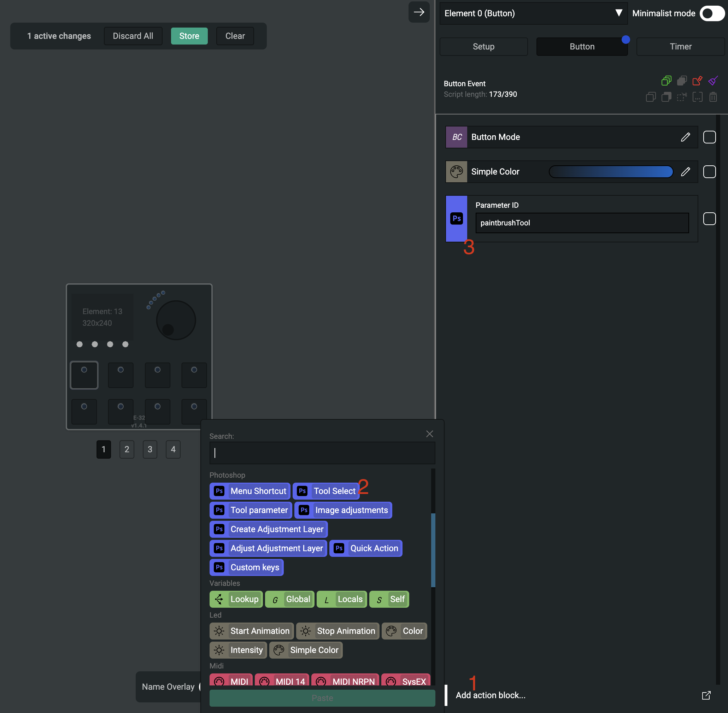Toggle Minimalist mode switch
This screenshot has width=728, height=713.
[712, 13]
